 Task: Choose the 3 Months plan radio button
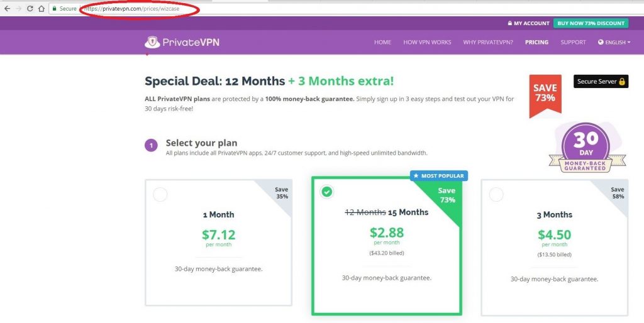[x=496, y=195]
